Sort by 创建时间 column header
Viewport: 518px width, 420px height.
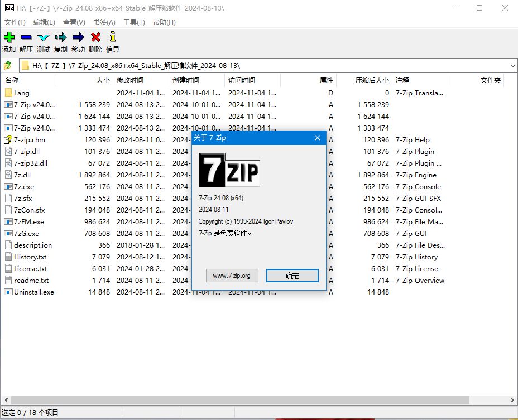tap(197, 80)
